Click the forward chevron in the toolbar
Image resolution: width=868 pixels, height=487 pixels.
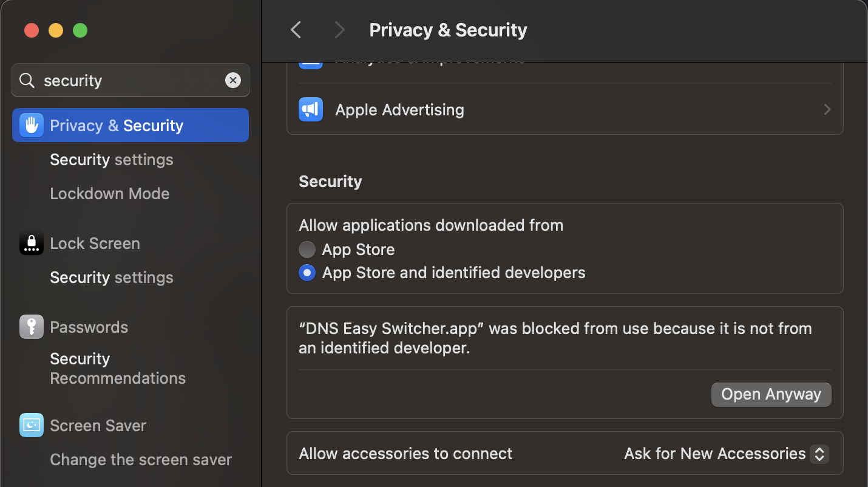[x=339, y=30]
